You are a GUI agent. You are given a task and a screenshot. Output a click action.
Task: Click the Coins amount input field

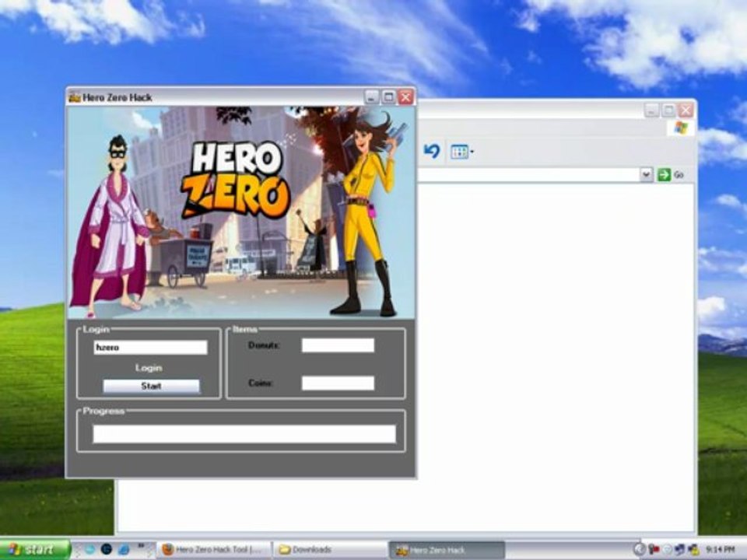tap(338, 383)
